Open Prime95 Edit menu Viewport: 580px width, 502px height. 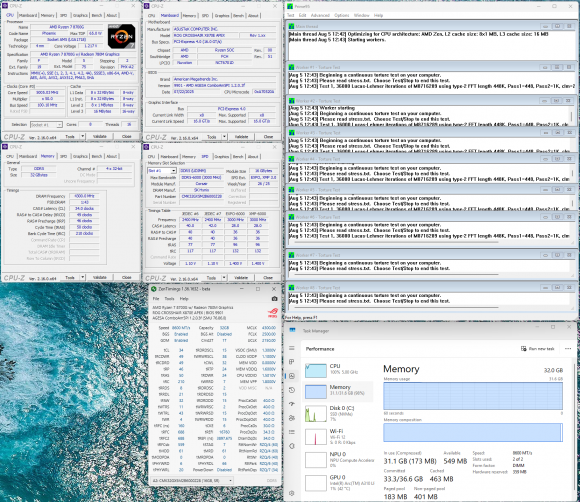[x=303, y=15]
